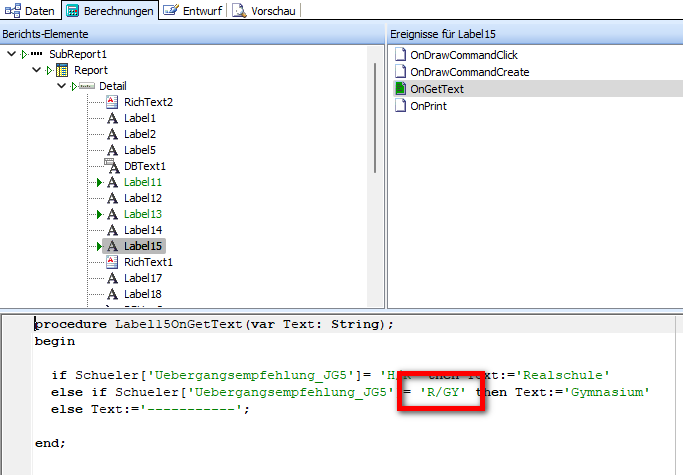Click the RichText2 component icon

point(112,102)
